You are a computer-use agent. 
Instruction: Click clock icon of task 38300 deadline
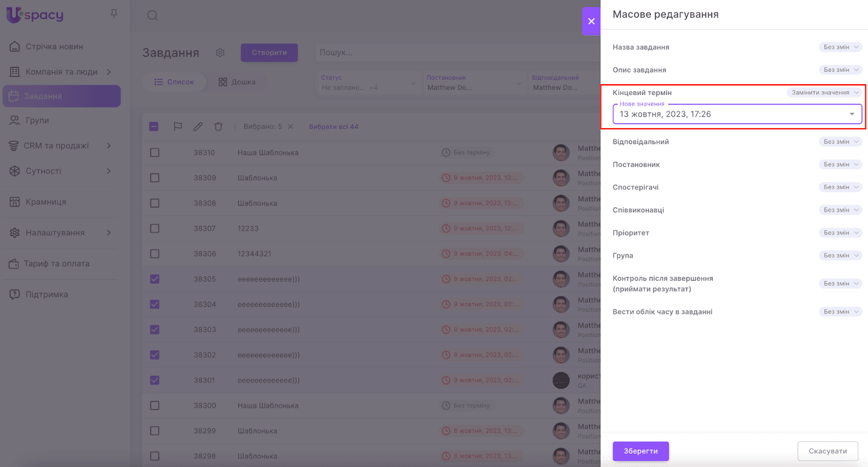click(446, 406)
